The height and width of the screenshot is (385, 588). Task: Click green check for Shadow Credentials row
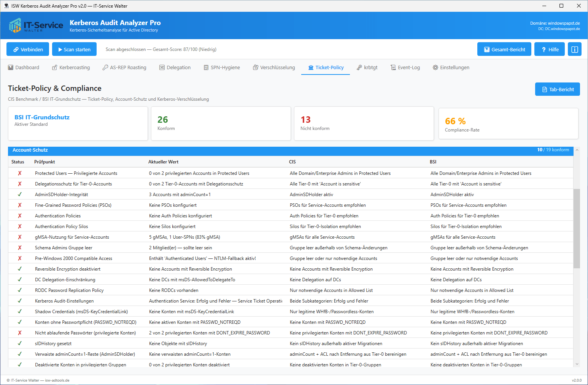tap(20, 312)
